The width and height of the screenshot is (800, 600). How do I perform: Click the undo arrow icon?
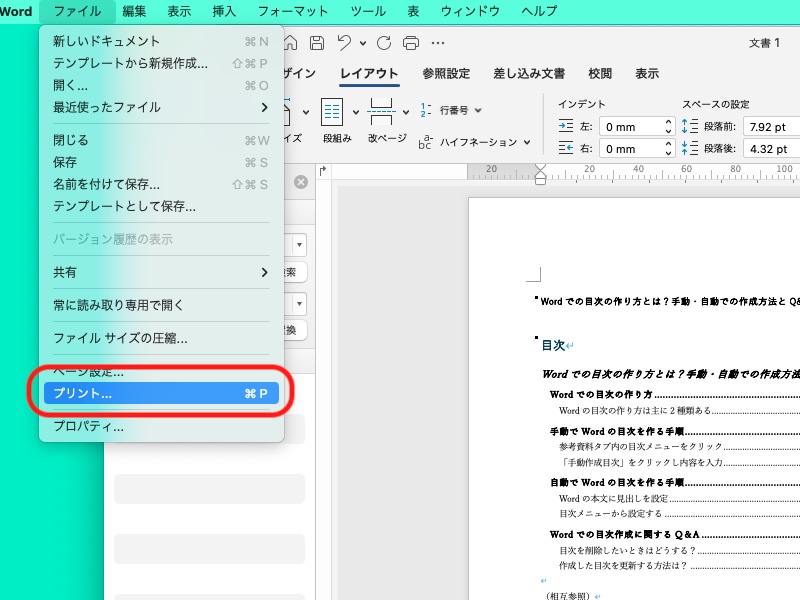pos(344,43)
